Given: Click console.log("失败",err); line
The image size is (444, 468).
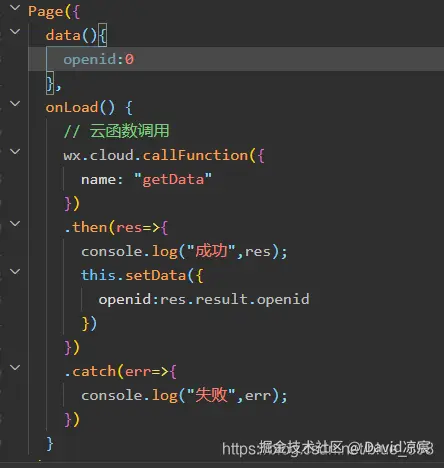Looking at the screenshot, I should coord(184,395).
